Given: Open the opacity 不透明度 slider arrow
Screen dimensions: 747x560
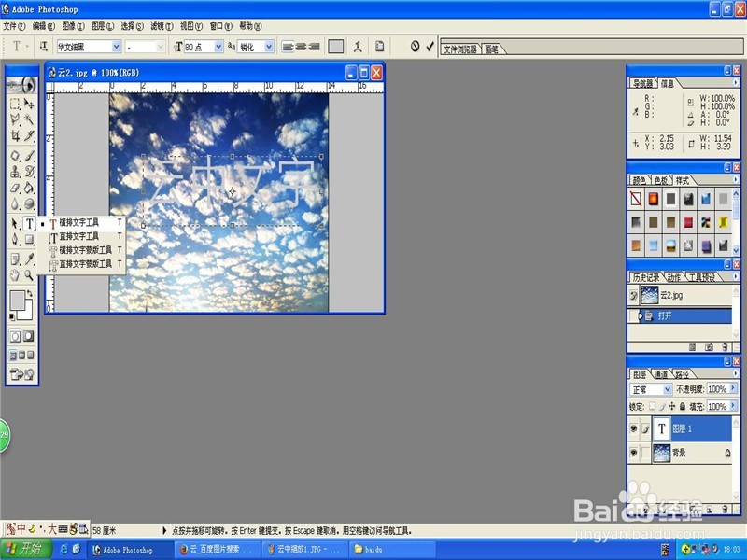Looking at the screenshot, I should click(733, 389).
